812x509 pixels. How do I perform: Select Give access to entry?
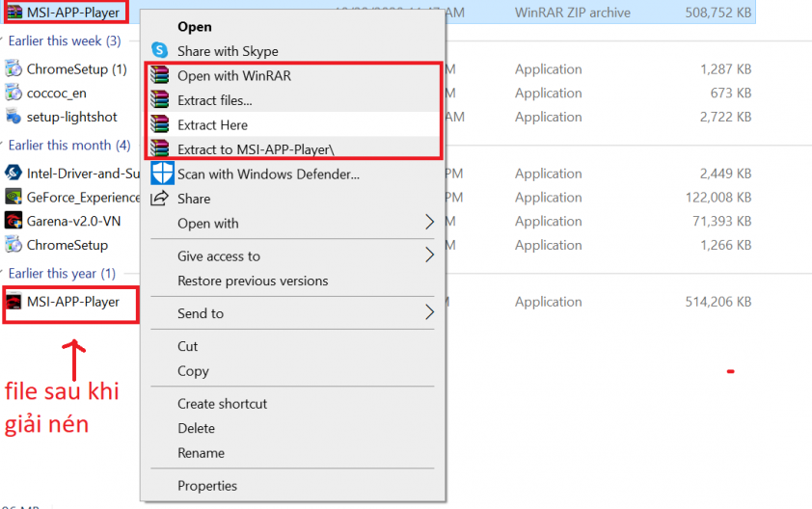point(219,256)
